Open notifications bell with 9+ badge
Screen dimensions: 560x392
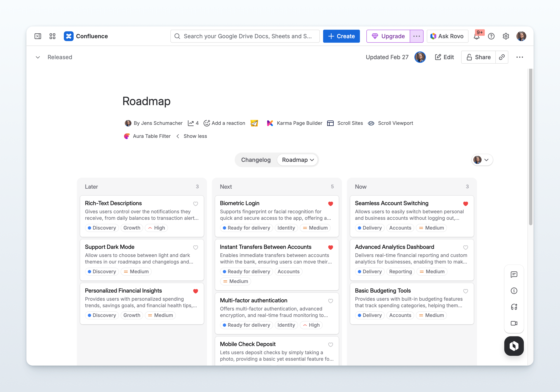[x=477, y=36]
